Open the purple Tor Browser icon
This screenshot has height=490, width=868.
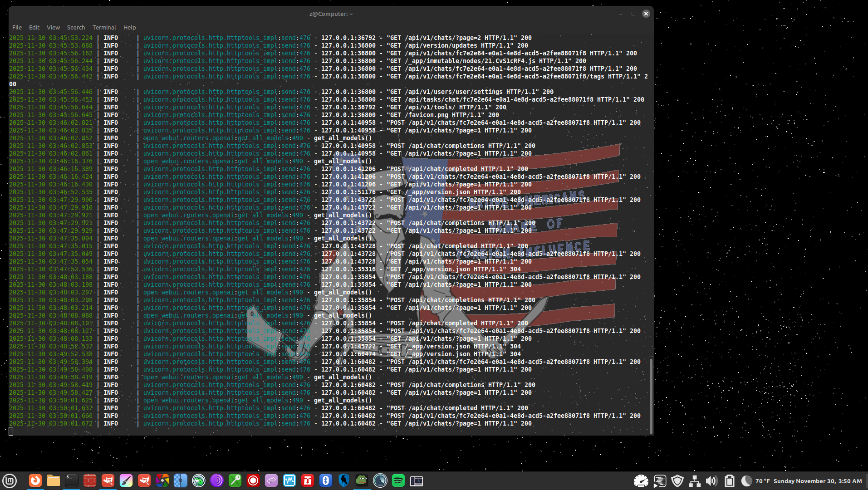click(x=217, y=480)
